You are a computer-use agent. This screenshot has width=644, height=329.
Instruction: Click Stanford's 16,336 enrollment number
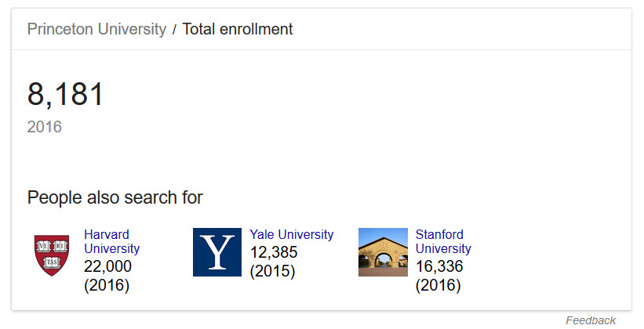(x=439, y=267)
